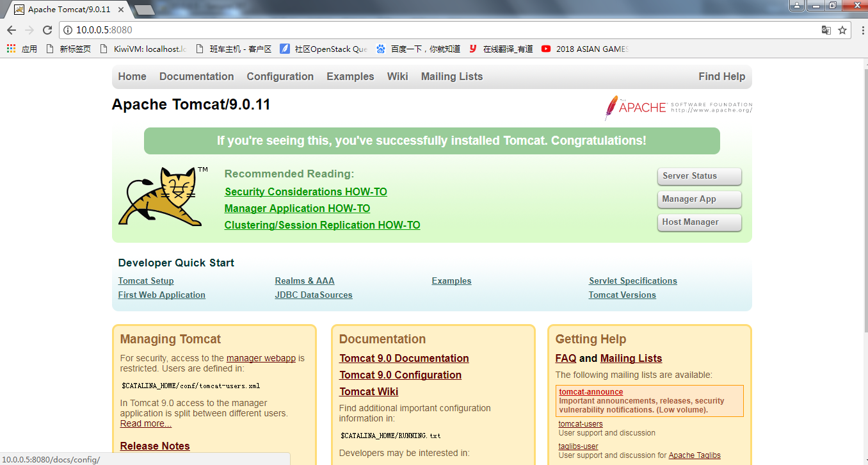Viewport: 868px width, 465px height.
Task: Click the Read more... link
Action: pos(146,423)
